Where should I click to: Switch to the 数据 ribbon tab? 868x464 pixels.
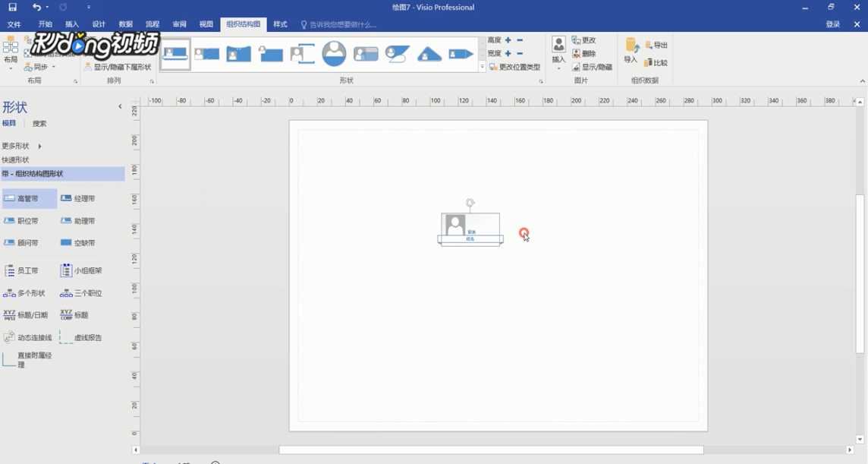(126, 24)
